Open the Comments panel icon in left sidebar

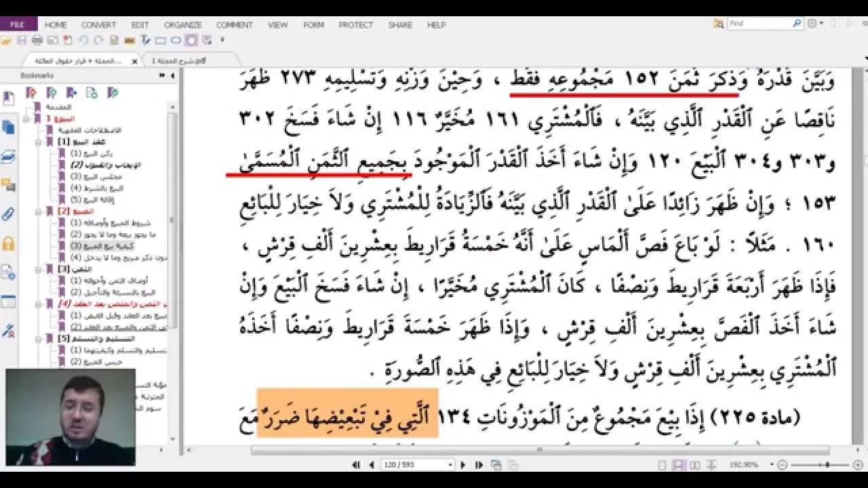click(8, 185)
